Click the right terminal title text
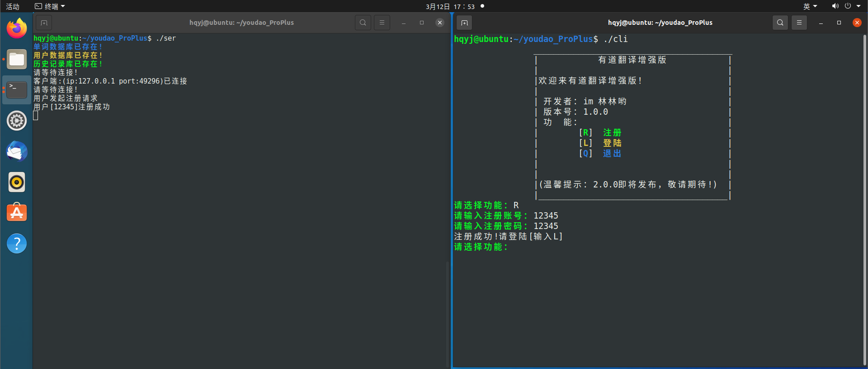Image resolution: width=868 pixels, height=369 pixels. pos(660,23)
